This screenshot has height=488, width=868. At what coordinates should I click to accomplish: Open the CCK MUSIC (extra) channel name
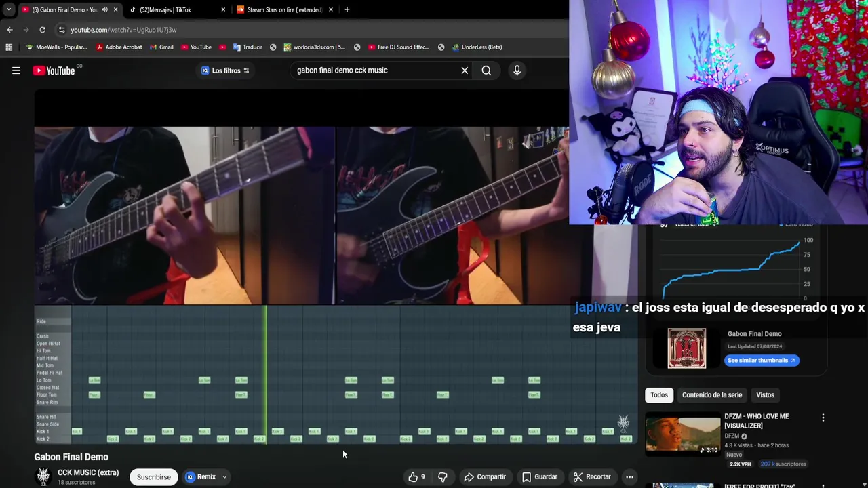[x=88, y=472]
